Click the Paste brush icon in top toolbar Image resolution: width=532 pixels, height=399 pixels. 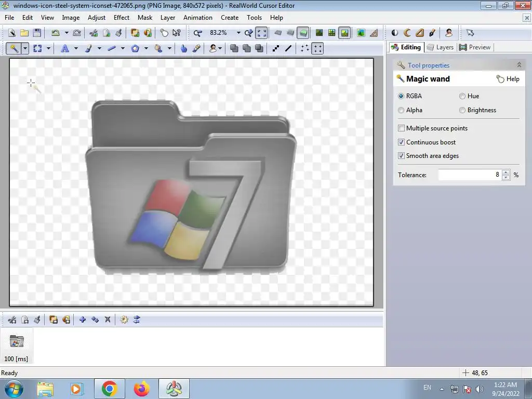click(x=118, y=33)
